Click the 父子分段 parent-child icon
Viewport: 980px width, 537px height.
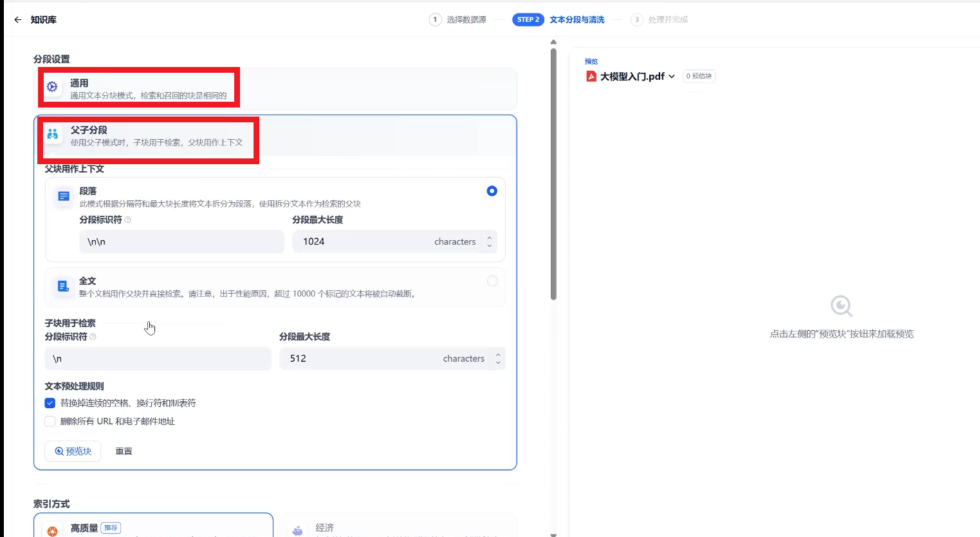coord(53,134)
